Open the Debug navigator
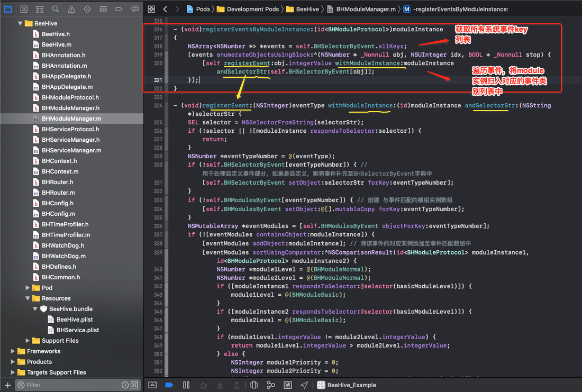 [103, 9]
